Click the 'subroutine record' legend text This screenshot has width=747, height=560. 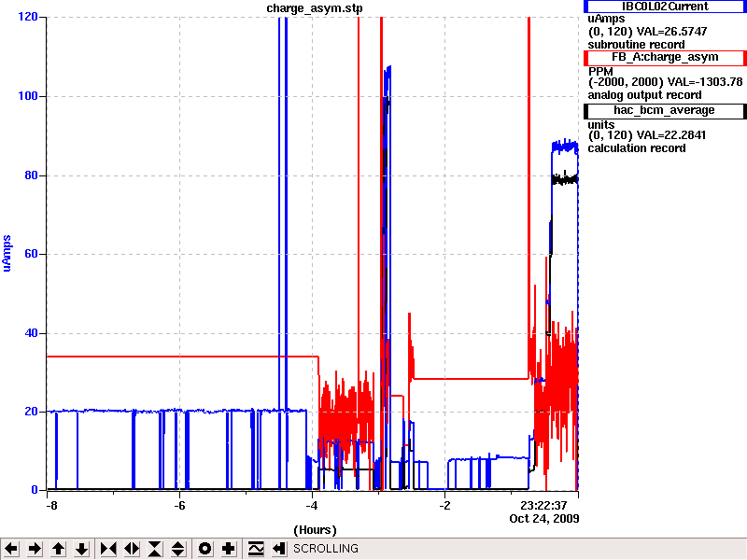[636, 45]
